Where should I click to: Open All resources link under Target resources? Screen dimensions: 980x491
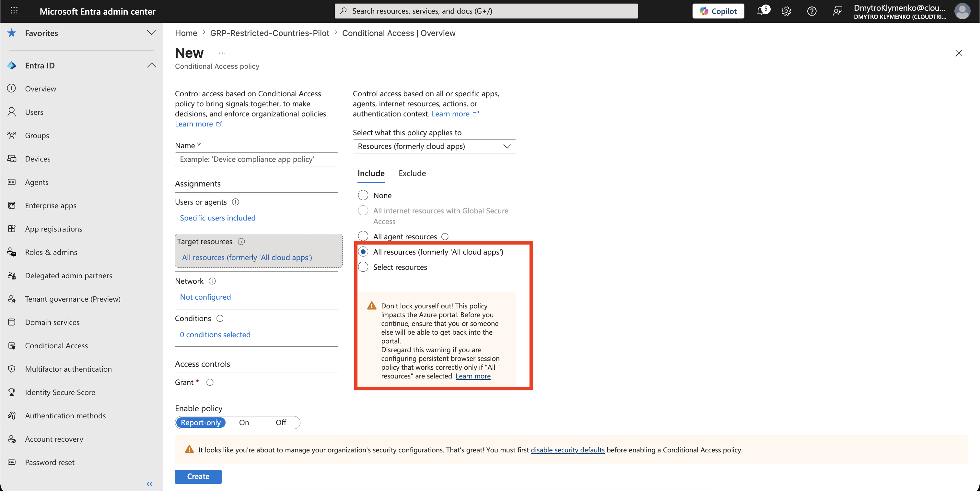247,257
